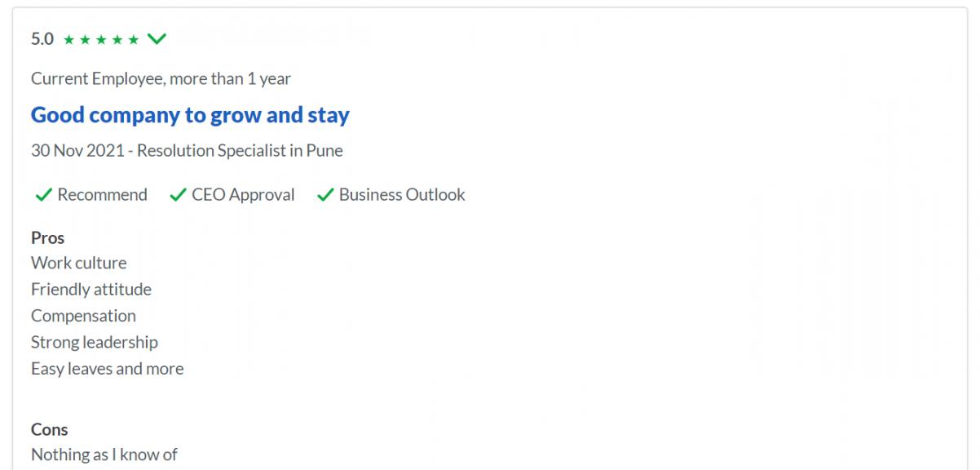
Task: Click the "Cons" section heading
Action: point(49,430)
